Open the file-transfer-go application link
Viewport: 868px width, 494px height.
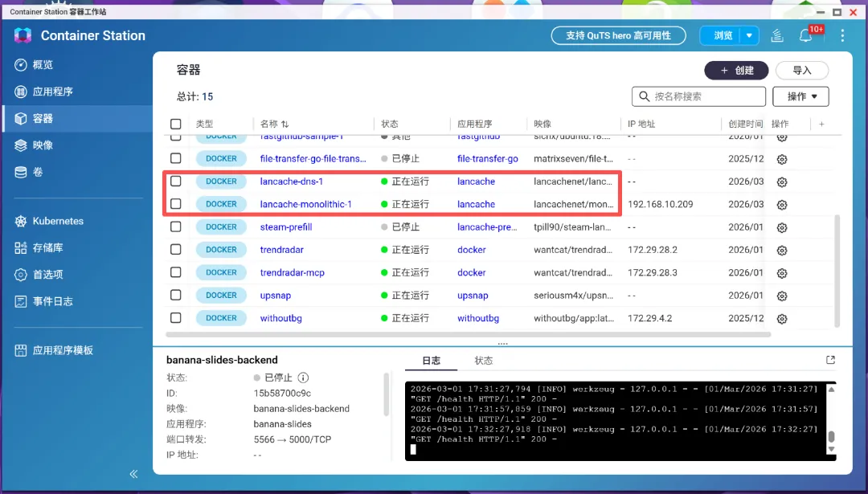[x=488, y=159]
